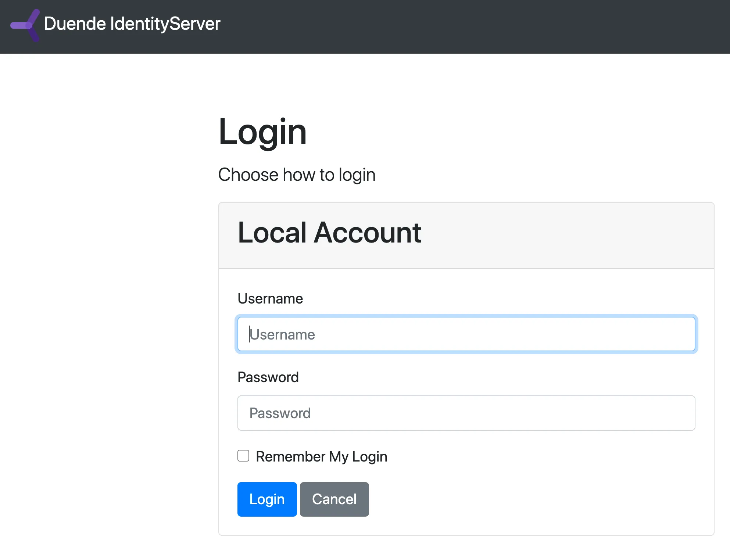Click the Duende IdentityServer logo icon
Image resolution: width=730 pixels, height=560 pixels.
tap(25, 24)
